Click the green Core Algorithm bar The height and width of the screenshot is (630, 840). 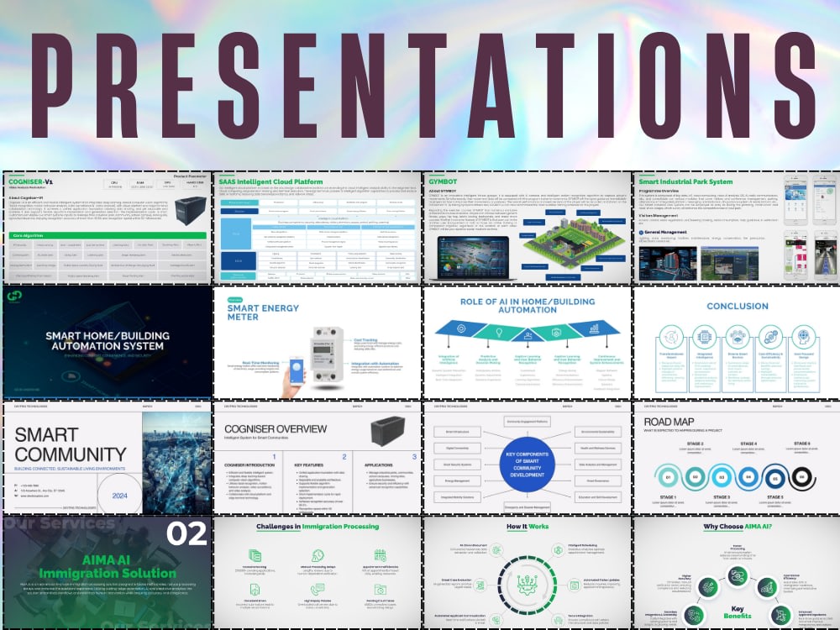pyautogui.click(x=108, y=235)
